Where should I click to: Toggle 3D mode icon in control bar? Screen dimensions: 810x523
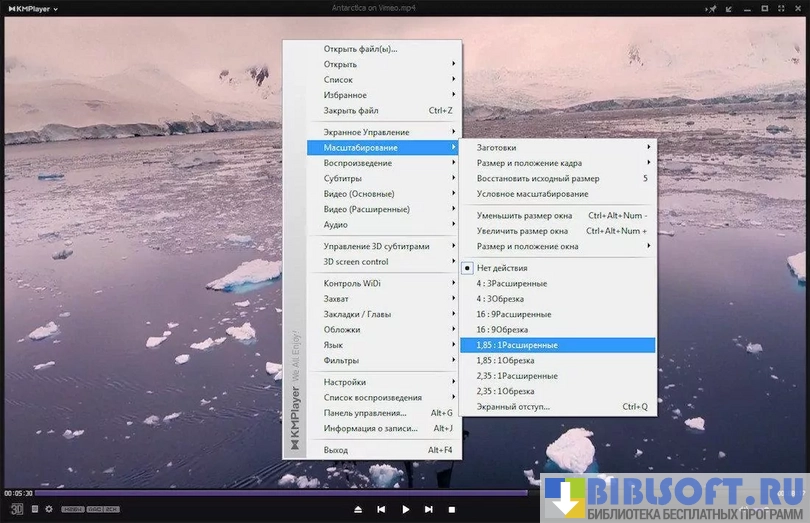point(17,509)
